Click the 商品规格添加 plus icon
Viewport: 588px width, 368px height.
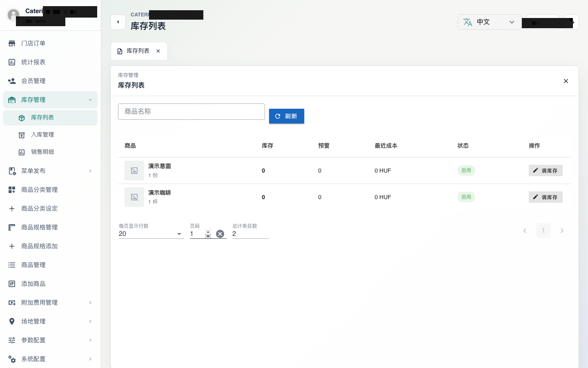click(12, 246)
